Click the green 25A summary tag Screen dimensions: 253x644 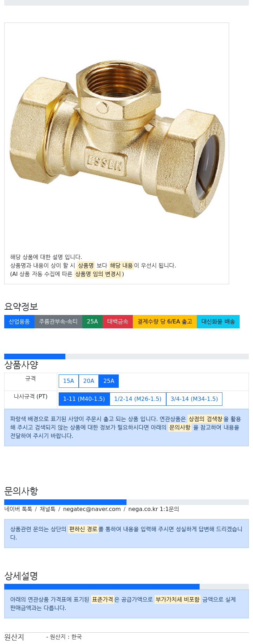92,322
